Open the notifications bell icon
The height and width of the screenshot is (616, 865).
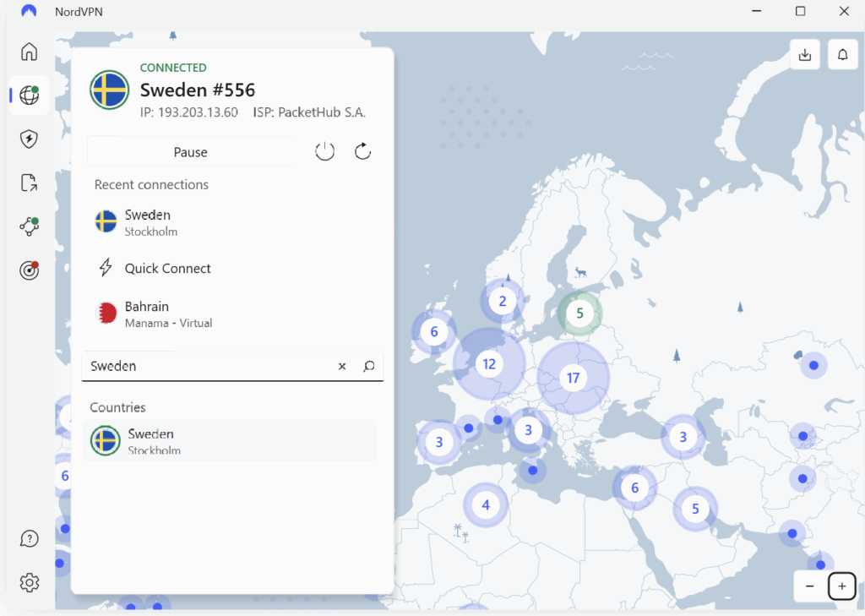(x=842, y=55)
